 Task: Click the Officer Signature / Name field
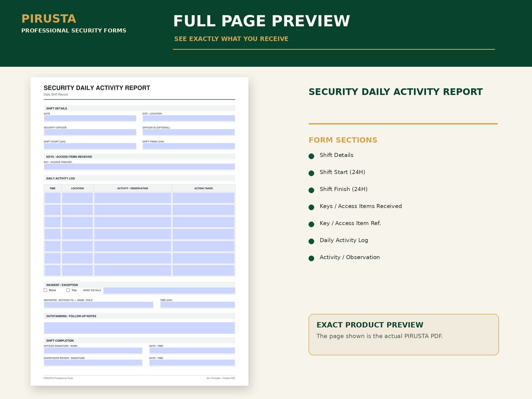(x=93, y=350)
